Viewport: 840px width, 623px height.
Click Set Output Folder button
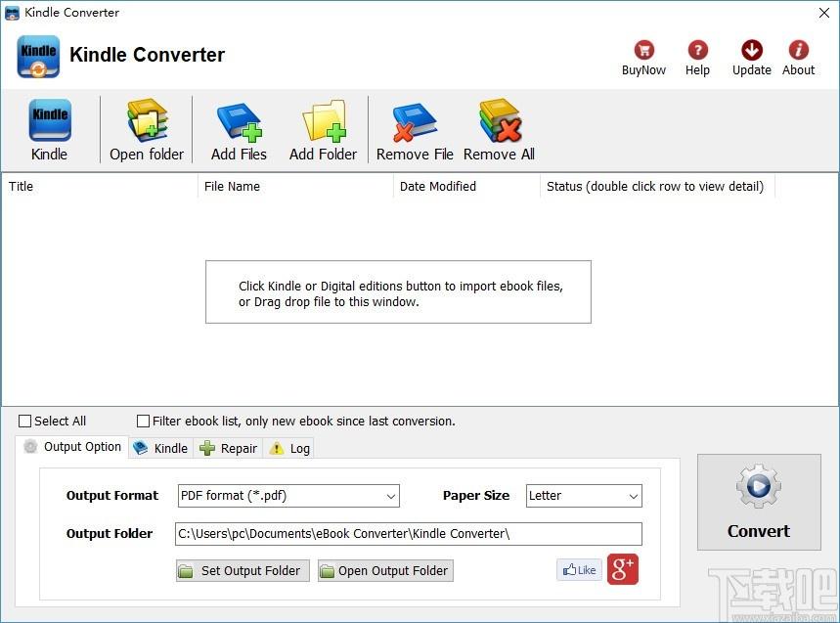click(x=243, y=571)
